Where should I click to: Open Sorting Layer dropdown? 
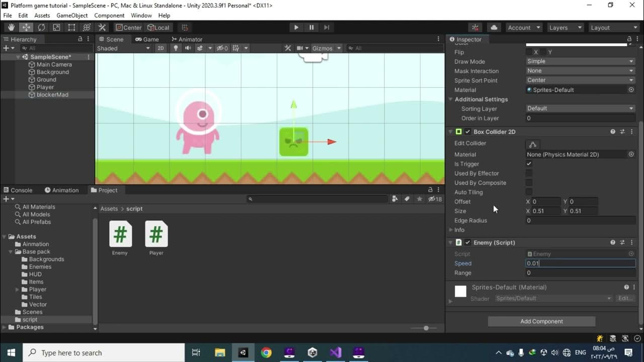(581, 109)
